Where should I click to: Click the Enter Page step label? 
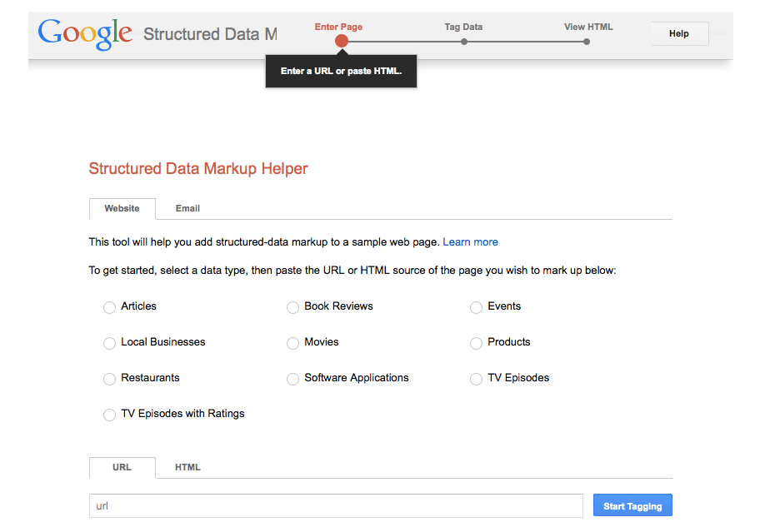[338, 27]
